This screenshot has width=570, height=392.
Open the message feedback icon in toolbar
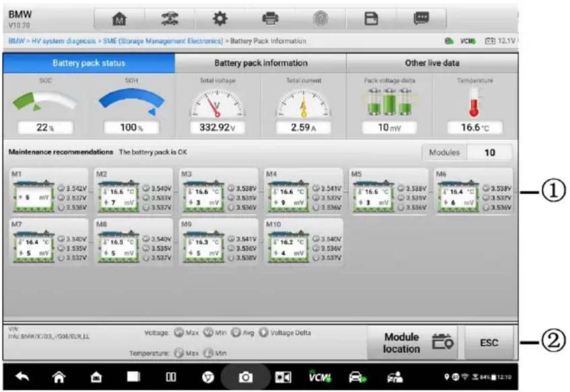(x=421, y=19)
